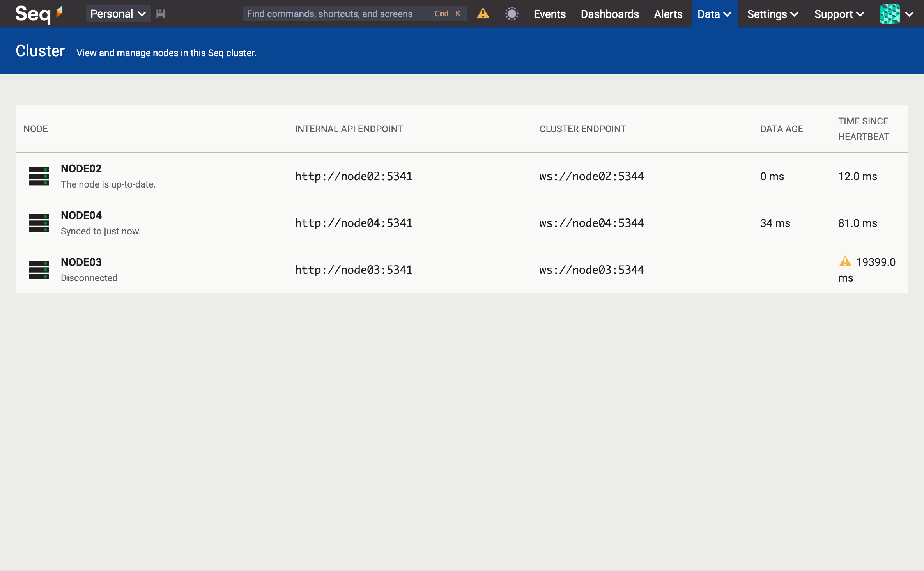Click the NODE03 server icon

point(39,270)
